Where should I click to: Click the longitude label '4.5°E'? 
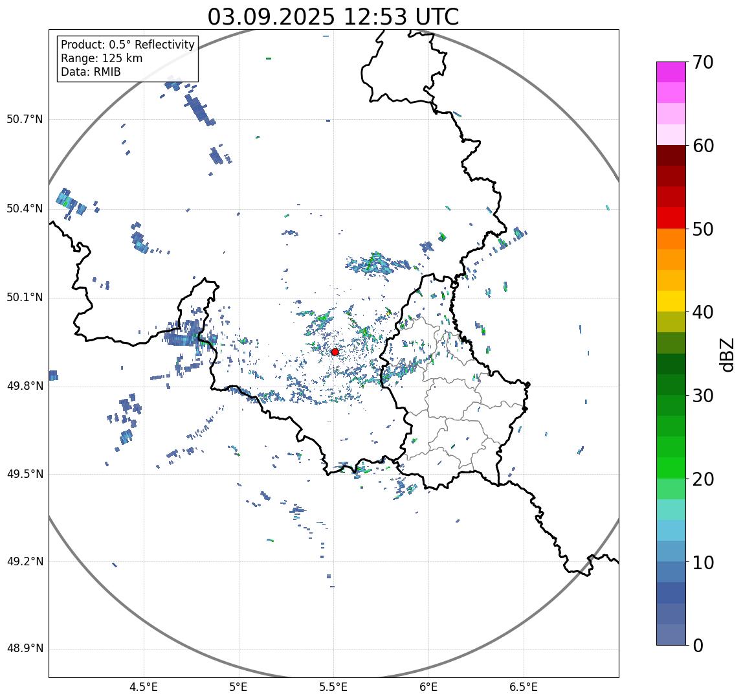(144, 687)
